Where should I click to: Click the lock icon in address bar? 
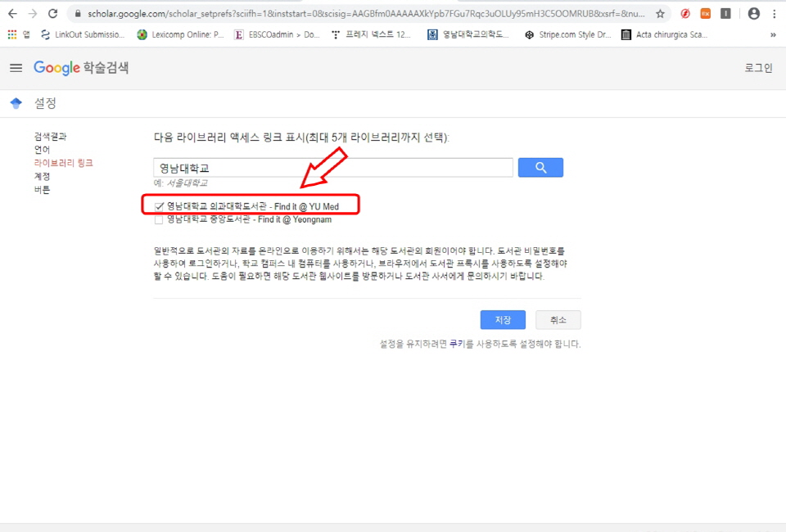click(x=78, y=14)
